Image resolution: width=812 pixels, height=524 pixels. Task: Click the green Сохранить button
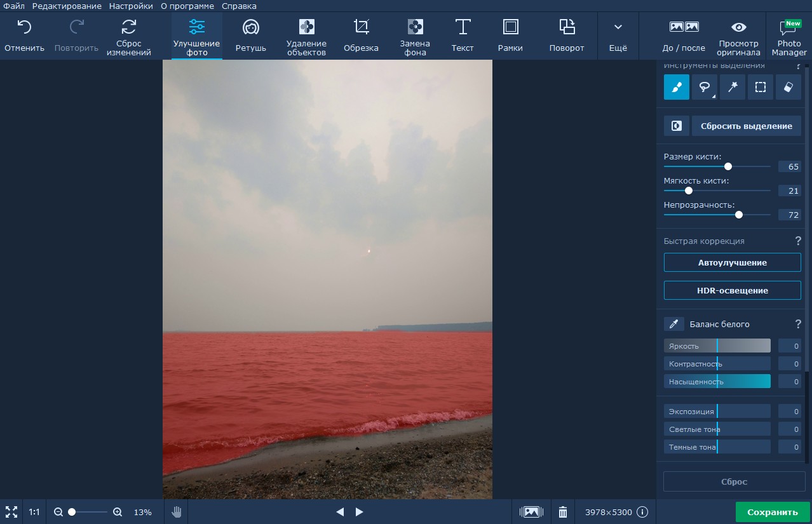[772, 512]
